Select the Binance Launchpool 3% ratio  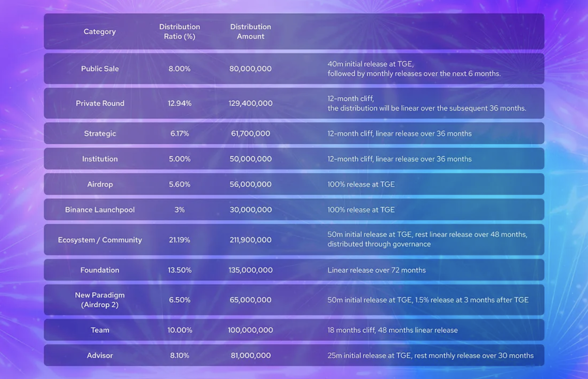click(x=179, y=210)
